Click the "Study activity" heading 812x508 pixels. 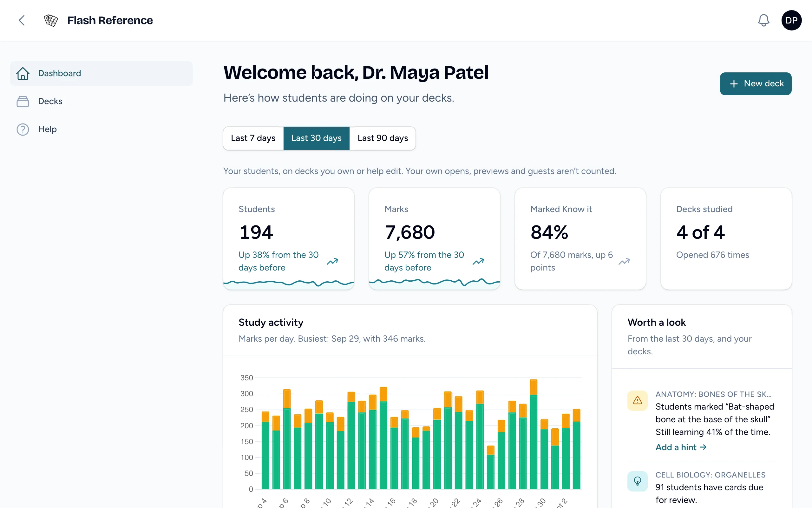tap(271, 323)
